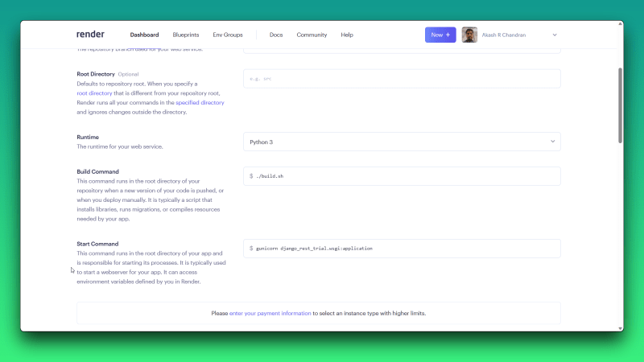The image size is (644, 362).
Task: Click the 'Start Command' label
Action: 97,244
